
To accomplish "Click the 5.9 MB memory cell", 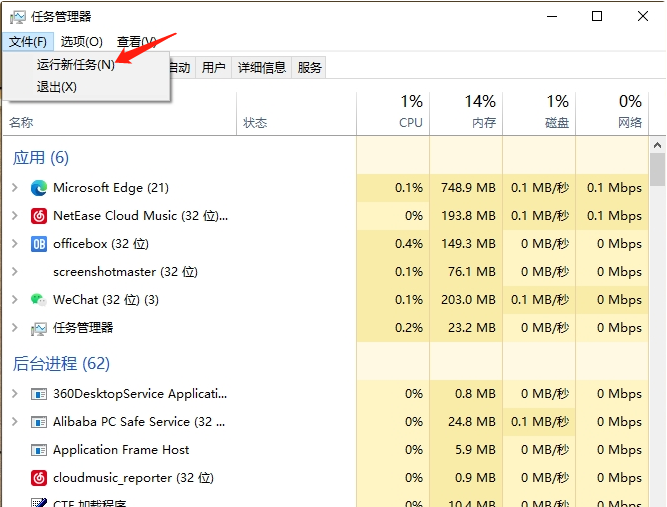I will 466,450.
